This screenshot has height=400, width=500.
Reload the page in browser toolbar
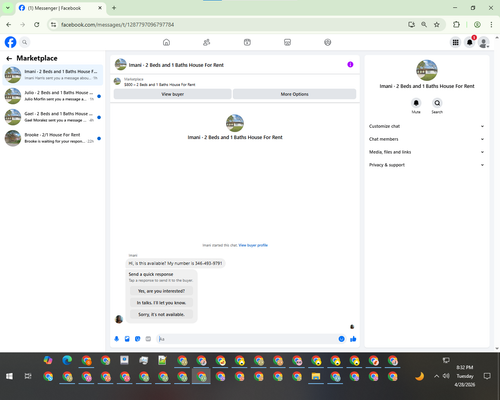[37, 25]
